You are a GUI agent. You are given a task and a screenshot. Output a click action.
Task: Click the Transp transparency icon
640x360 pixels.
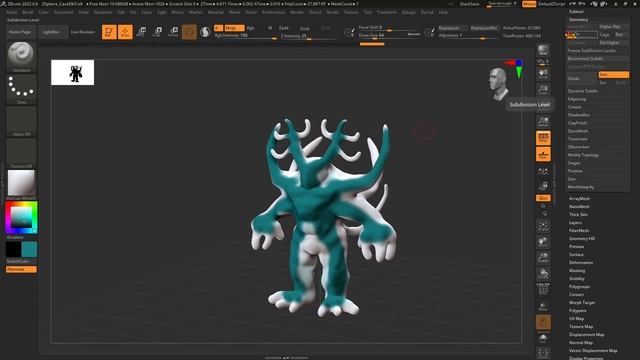pyautogui.click(x=543, y=306)
